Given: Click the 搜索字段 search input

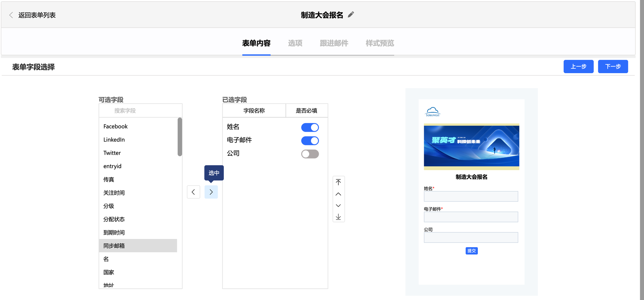Looking at the screenshot, I should tap(140, 111).
